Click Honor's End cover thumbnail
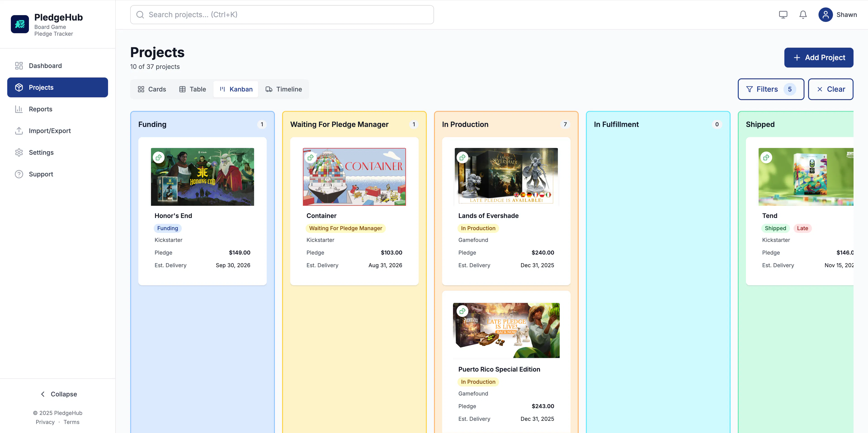The image size is (868, 433). point(203,177)
